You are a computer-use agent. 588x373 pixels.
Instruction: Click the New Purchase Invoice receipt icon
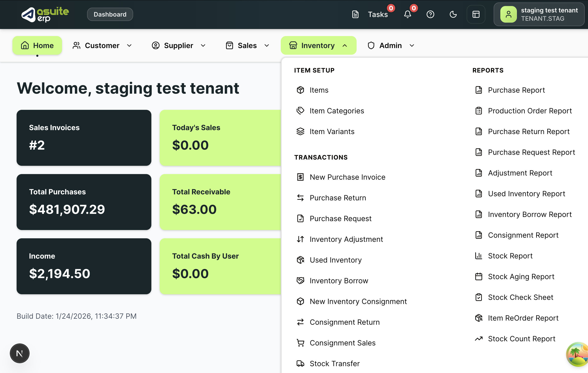click(300, 177)
